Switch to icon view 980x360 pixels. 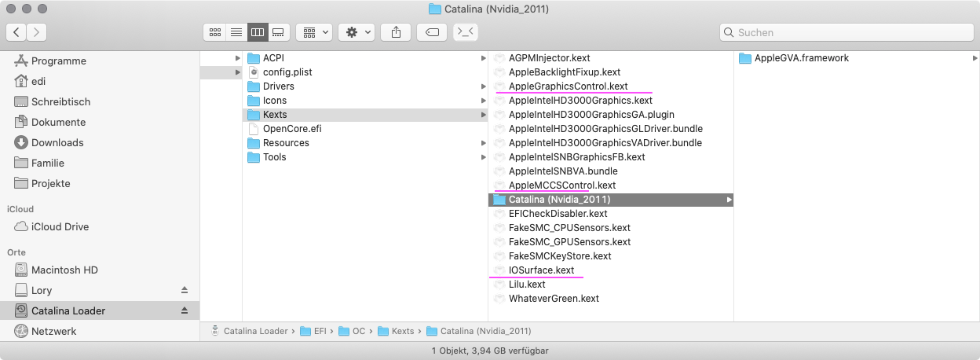click(x=214, y=32)
